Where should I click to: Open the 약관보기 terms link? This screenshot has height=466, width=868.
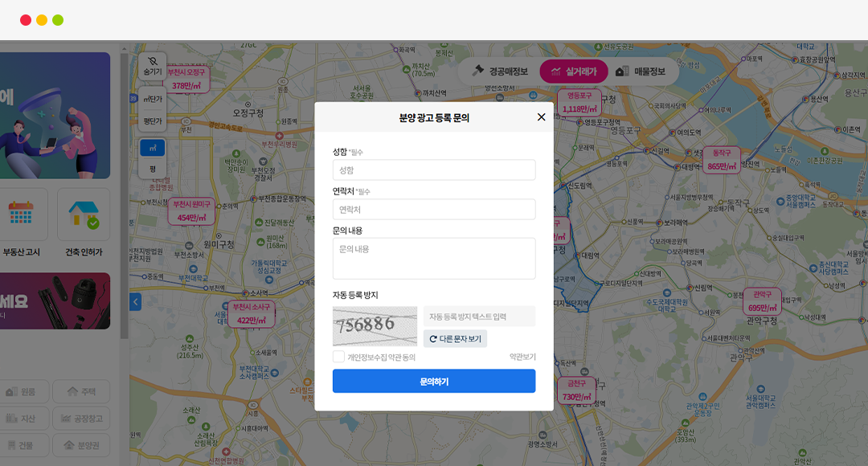coord(522,357)
